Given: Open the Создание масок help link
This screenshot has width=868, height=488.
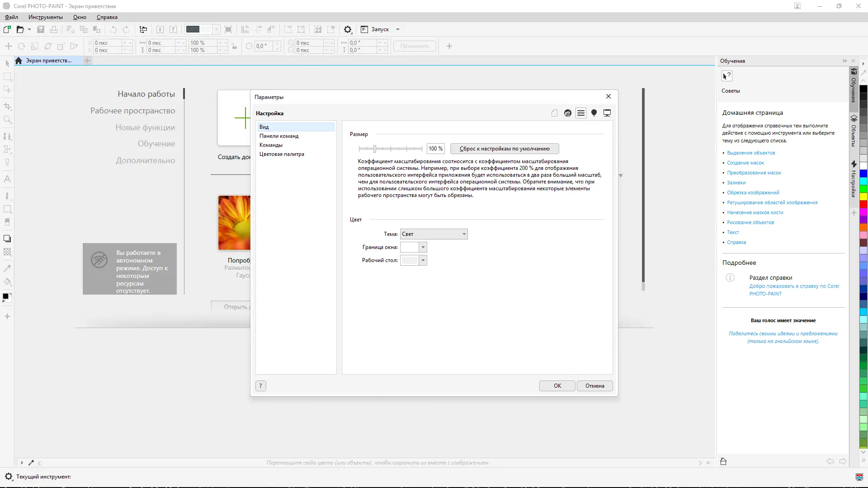Looking at the screenshot, I should [x=746, y=163].
